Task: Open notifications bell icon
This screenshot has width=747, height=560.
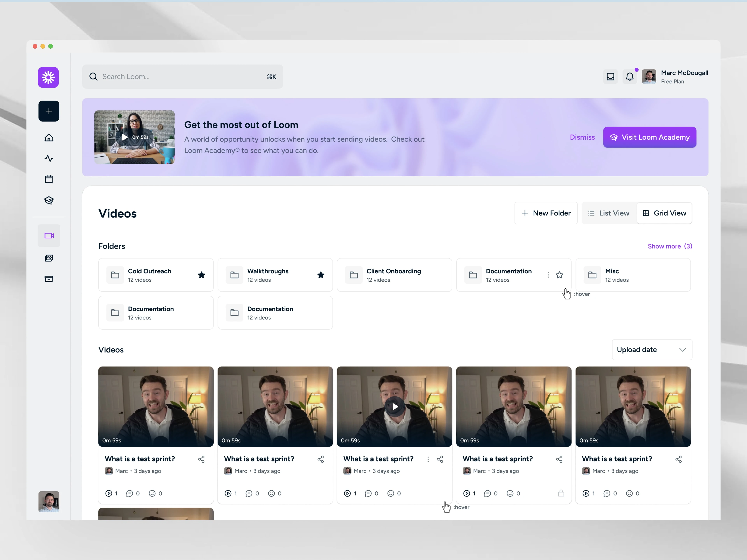Action: click(630, 77)
